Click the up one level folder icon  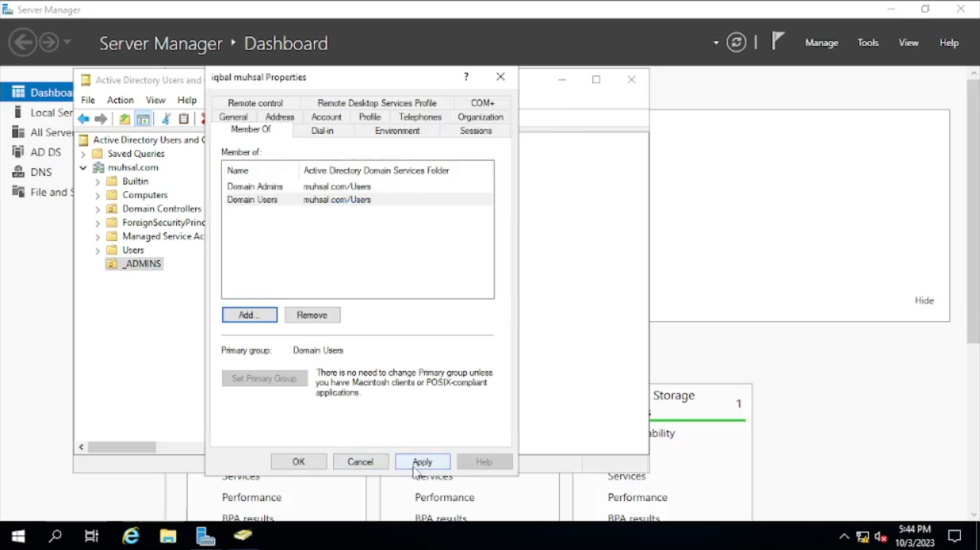(x=124, y=119)
